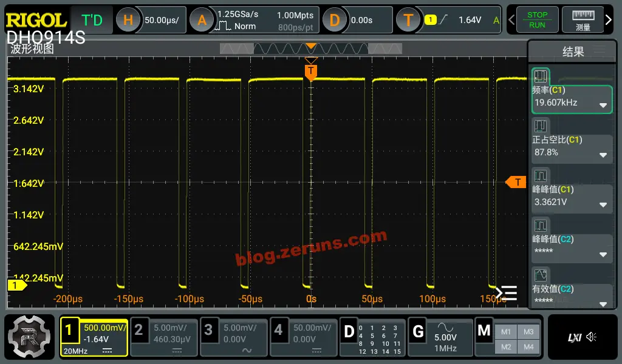Viewport: 622px width, 364px height.
Task: Click the Norm acquisition mode label
Action: [x=245, y=27]
